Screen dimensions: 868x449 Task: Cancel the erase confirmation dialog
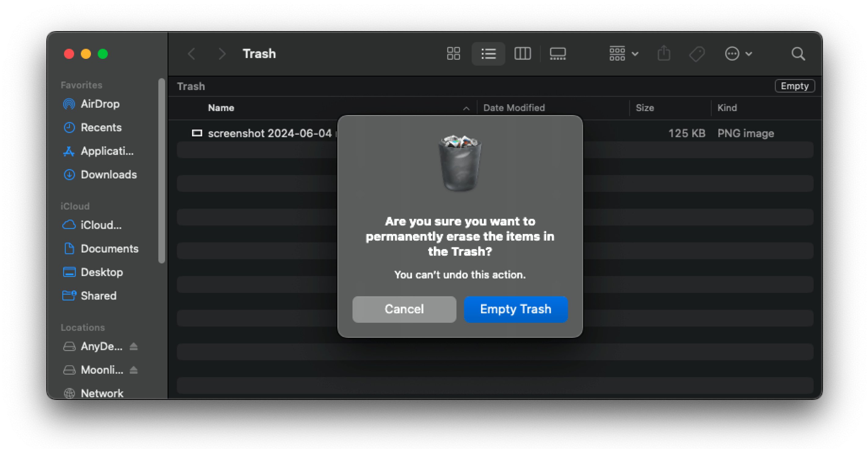pos(404,309)
